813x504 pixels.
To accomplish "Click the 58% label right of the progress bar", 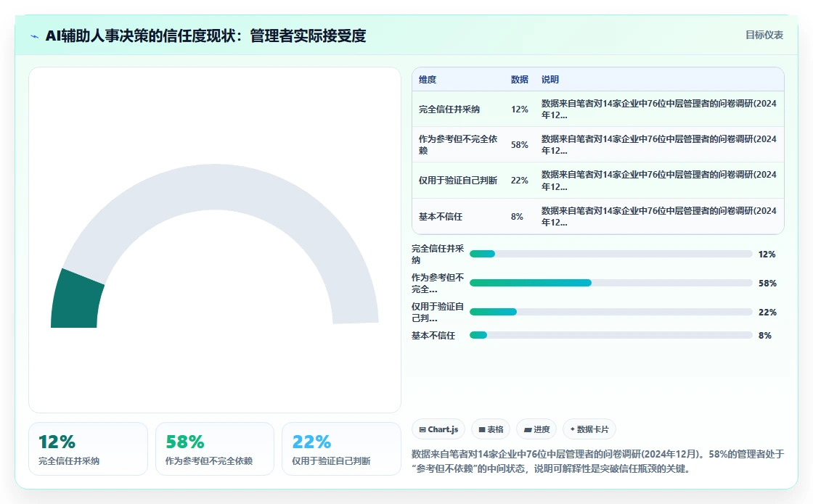I will 767,284.
